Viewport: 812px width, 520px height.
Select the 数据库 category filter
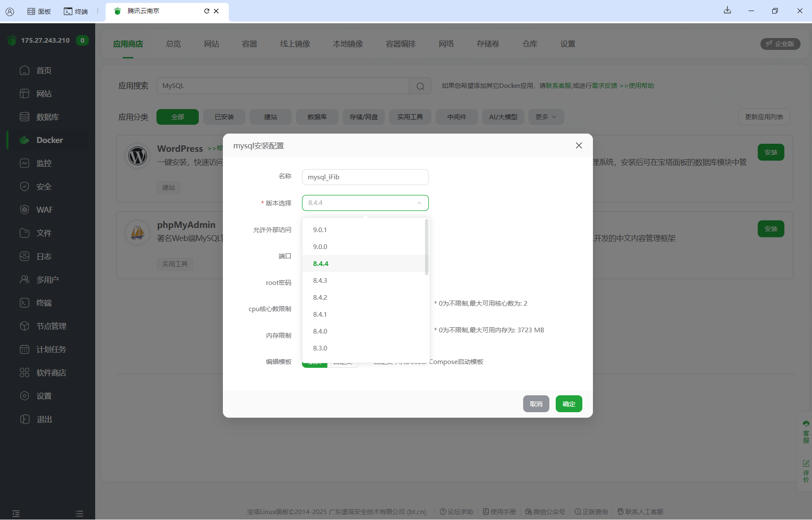pos(317,117)
